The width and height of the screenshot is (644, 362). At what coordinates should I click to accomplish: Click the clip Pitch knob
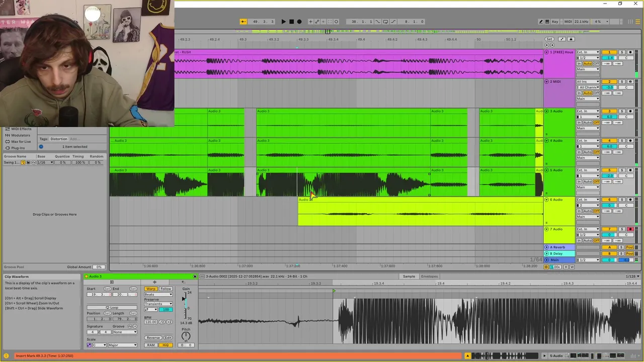tap(186, 336)
